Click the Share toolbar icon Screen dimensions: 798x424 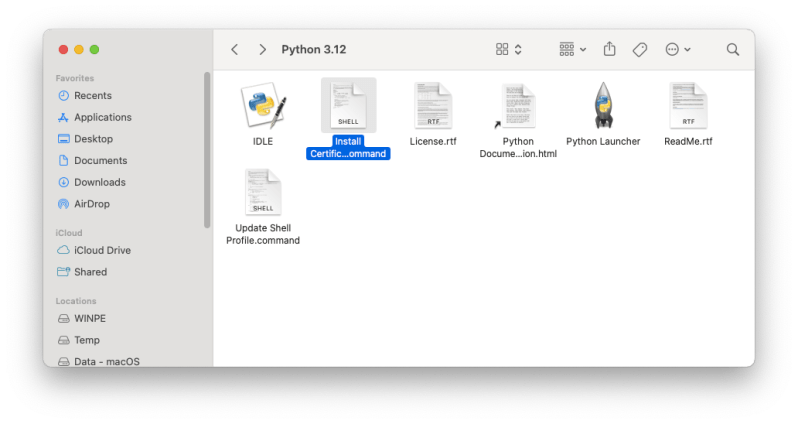click(x=610, y=49)
